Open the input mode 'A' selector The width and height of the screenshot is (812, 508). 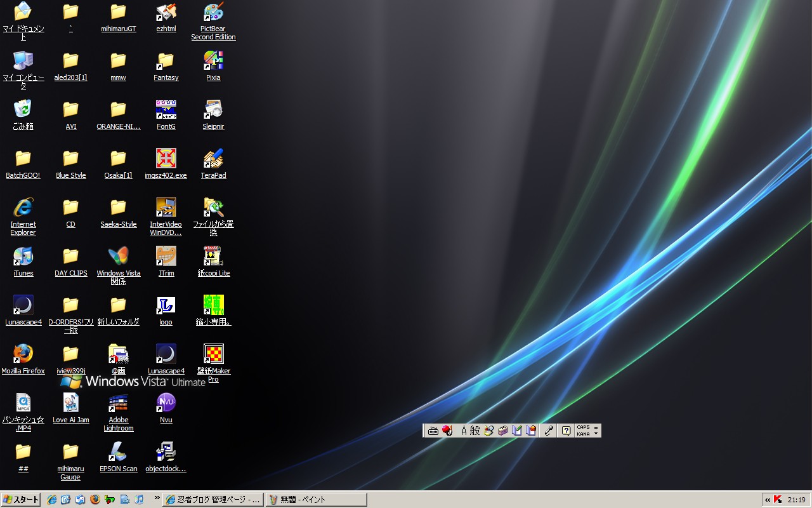point(464,431)
